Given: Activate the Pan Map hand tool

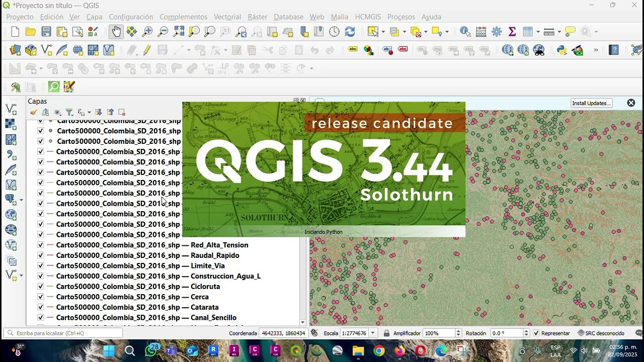Looking at the screenshot, I should 116,32.
